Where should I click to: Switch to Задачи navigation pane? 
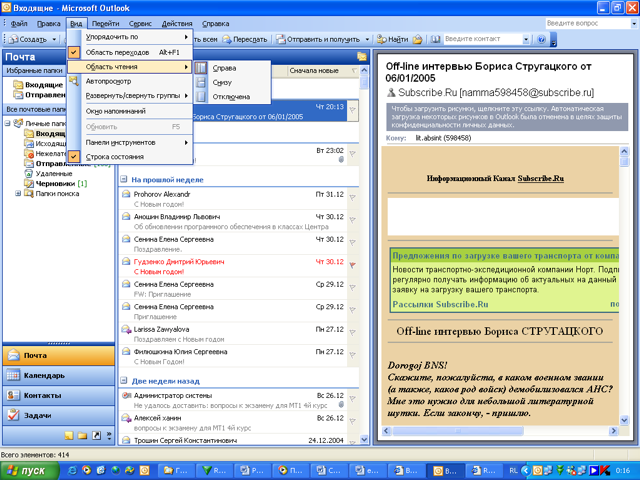(59, 415)
